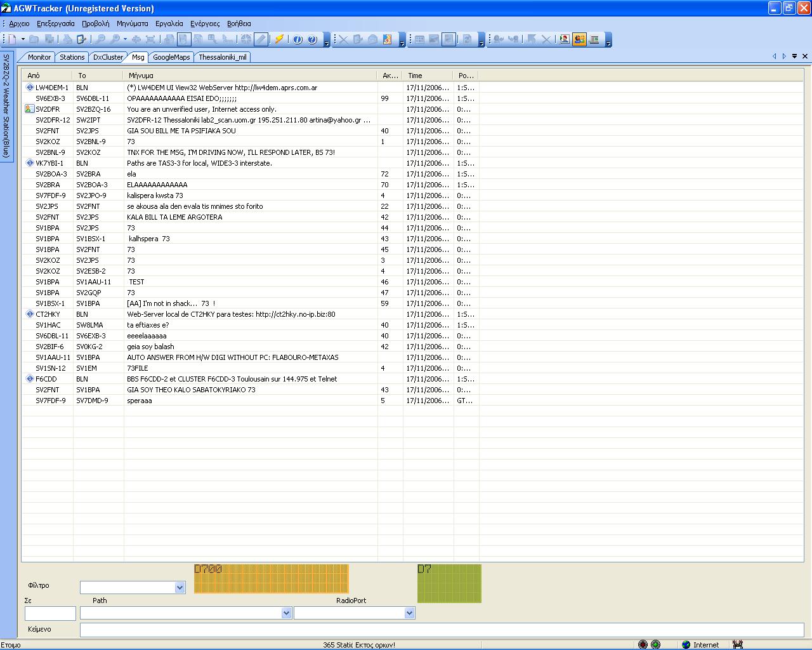
Task: Click the yellow lightning bolt icon
Action: 279,39
